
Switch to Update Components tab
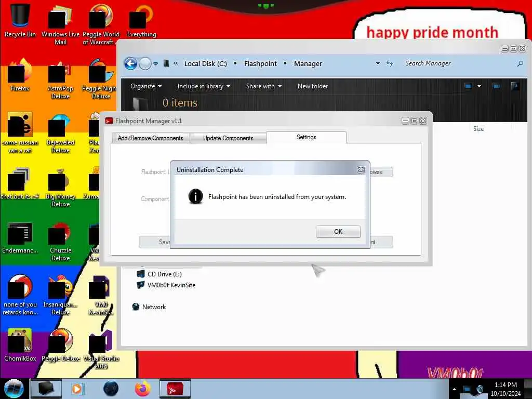click(x=228, y=138)
